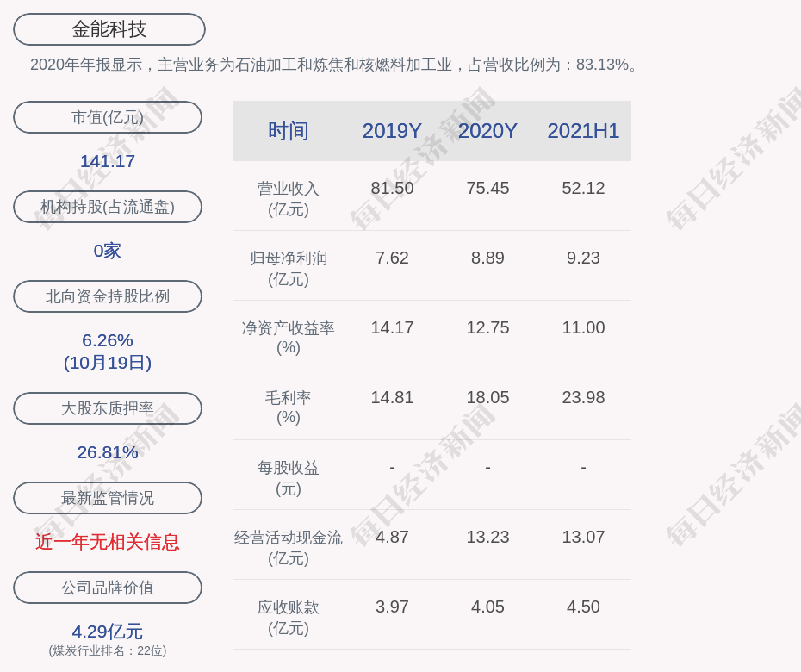801x672 pixels.
Task: Click the 18.05 gross margin cell
Action: point(487,397)
